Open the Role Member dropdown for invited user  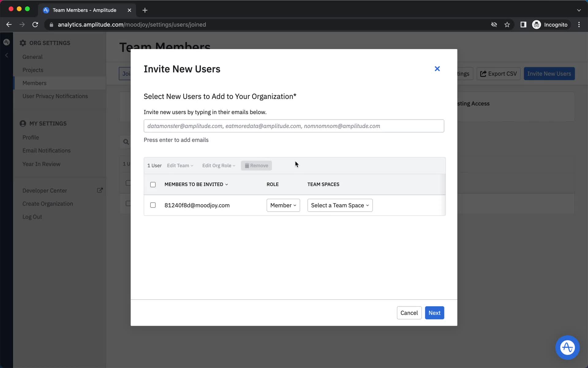coord(283,205)
